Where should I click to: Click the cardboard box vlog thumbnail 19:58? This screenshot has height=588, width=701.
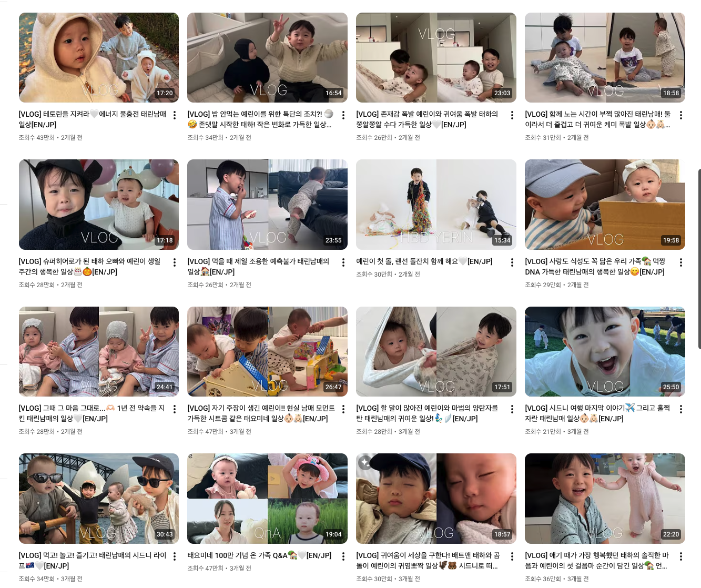[x=605, y=205]
